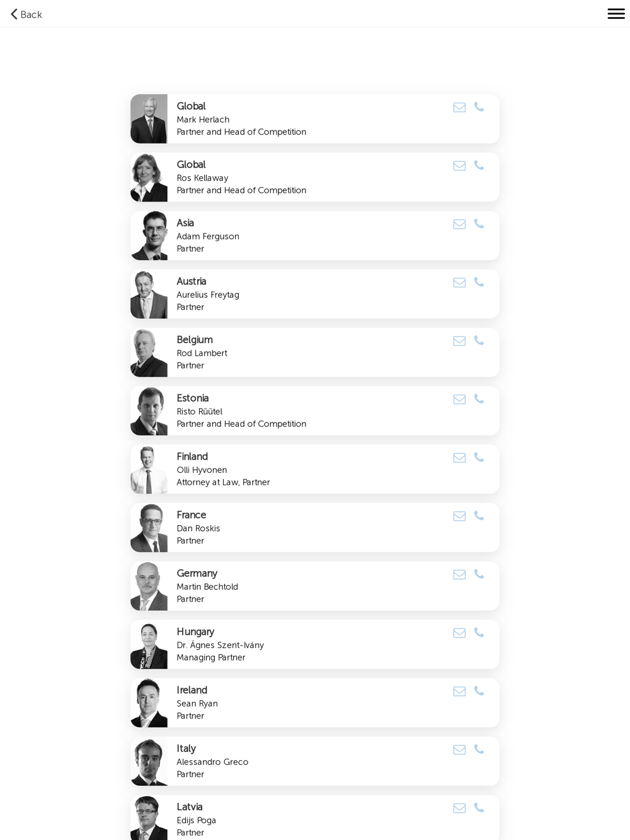Image resolution: width=630 pixels, height=840 pixels.
Task: Send email to Rod Lambert in Belgium
Action: 459,341
